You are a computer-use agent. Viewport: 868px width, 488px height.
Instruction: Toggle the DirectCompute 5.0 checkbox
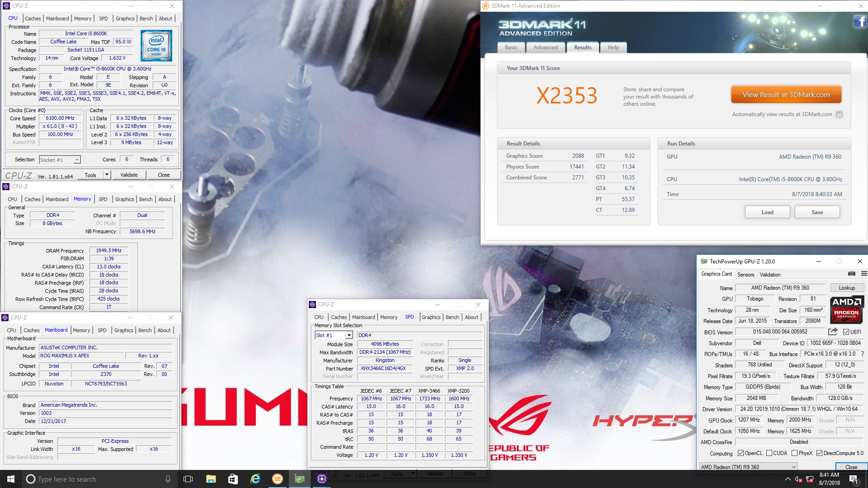(x=819, y=453)
